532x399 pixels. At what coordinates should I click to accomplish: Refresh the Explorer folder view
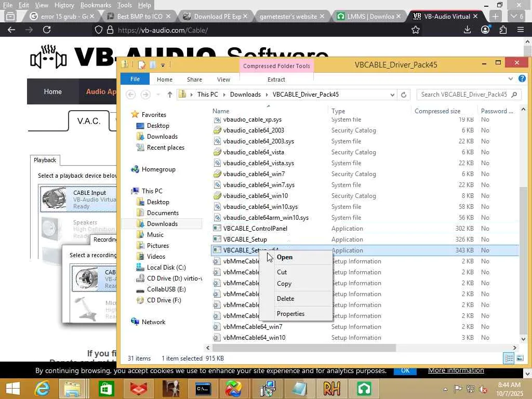click(404, 95)
